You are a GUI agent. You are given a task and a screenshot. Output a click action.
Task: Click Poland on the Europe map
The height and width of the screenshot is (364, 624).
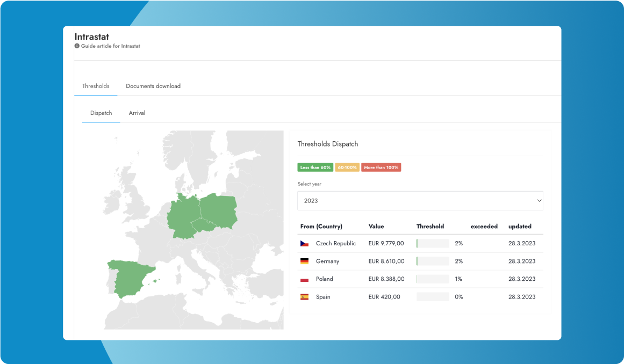(219, 210)
